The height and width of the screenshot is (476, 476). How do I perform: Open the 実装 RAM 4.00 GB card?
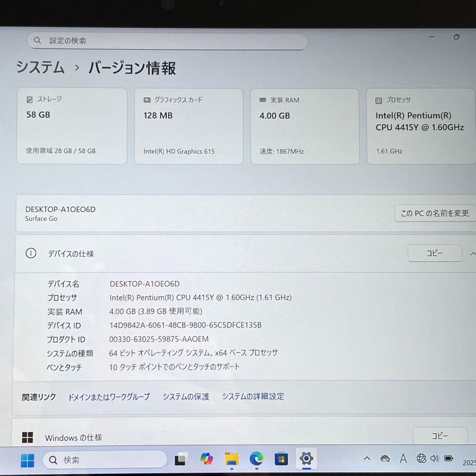coord(305,126)
